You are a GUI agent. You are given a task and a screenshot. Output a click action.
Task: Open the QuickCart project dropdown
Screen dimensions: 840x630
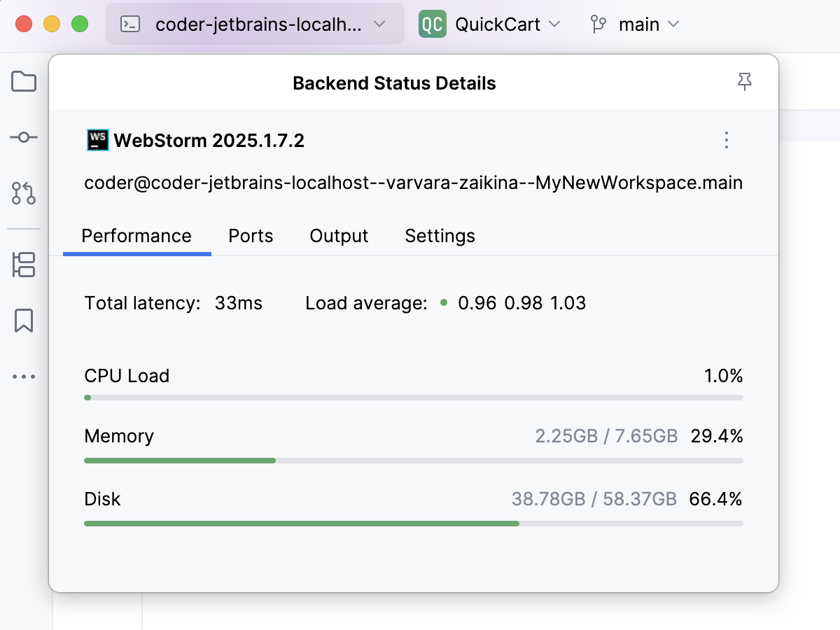490,24
